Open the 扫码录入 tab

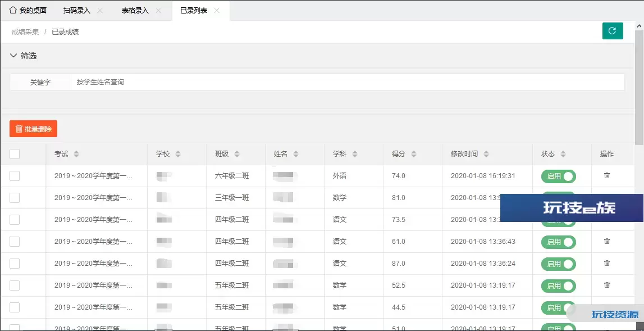pyautogui.click(x=77, y=11)
